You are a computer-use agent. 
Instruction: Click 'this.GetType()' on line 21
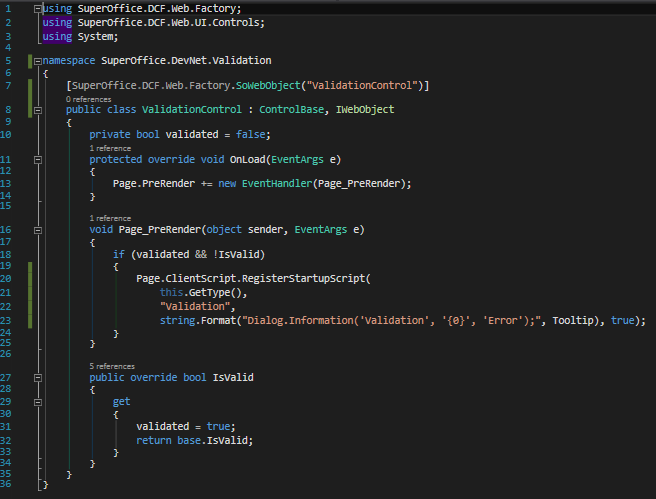tap(200, 293)
